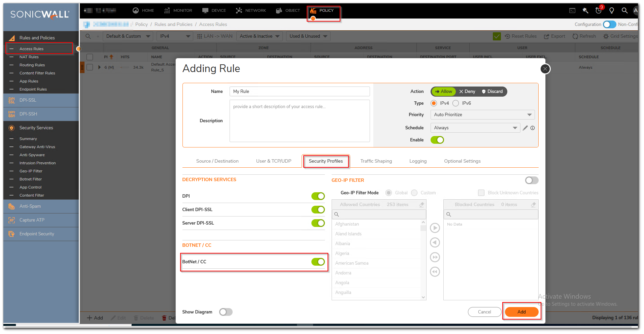Click into the rule Name field
Image resolution: width=644 pixels, height=334 pixels.
coord(300,92)
